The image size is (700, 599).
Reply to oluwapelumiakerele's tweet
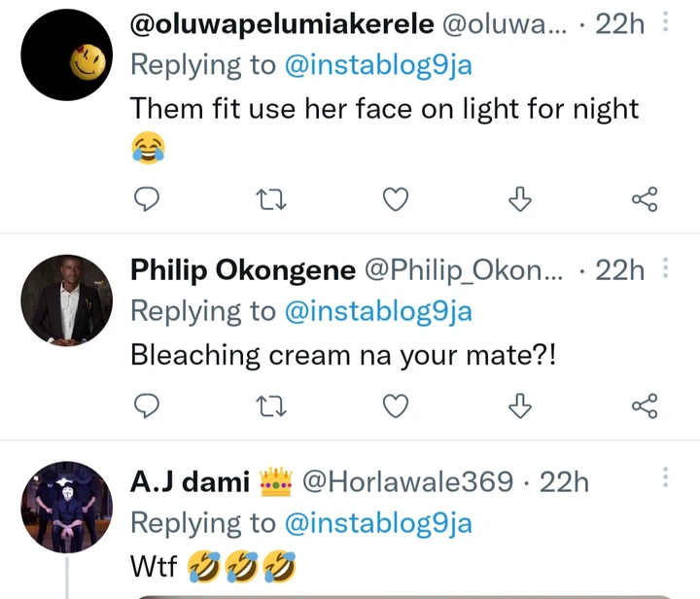click(146, 199)
